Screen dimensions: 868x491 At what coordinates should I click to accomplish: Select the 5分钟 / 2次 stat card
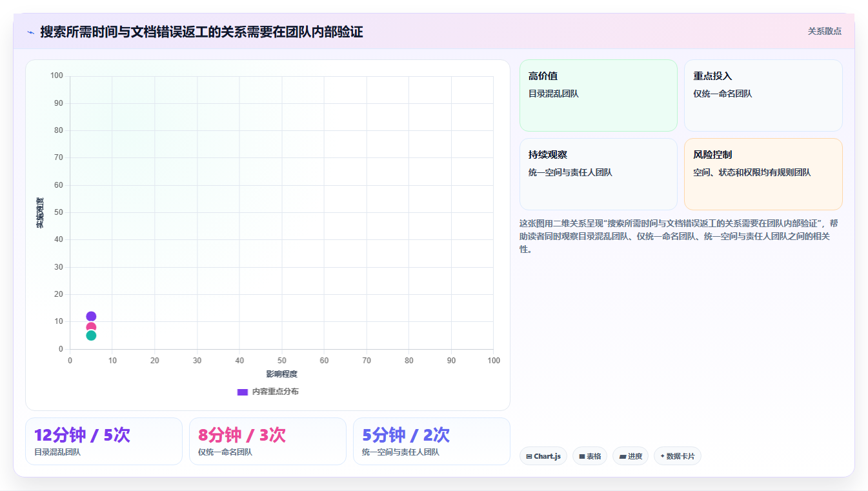tap(432, 441)
